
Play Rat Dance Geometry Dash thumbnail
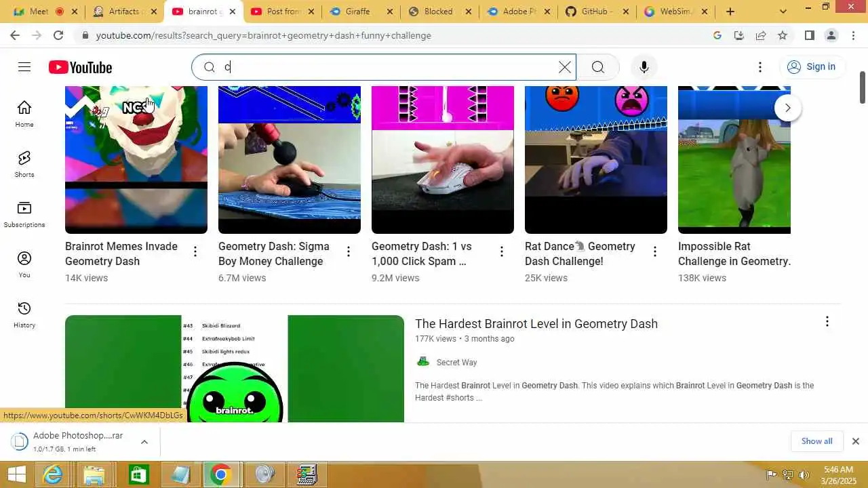click(x=596, y=160)
